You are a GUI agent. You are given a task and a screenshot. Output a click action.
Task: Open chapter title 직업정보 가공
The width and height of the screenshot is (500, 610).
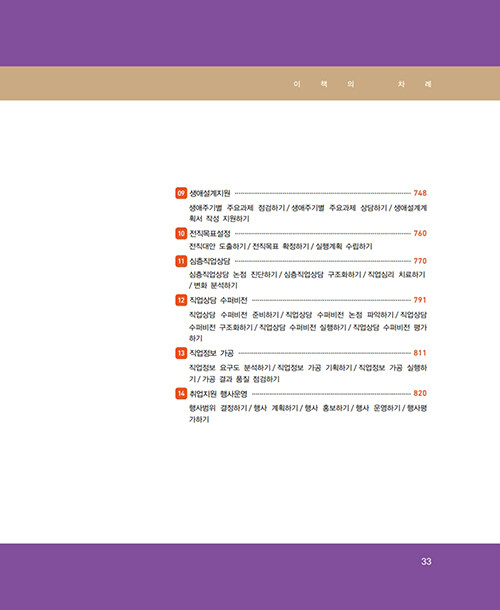click(x=211, y=353)
